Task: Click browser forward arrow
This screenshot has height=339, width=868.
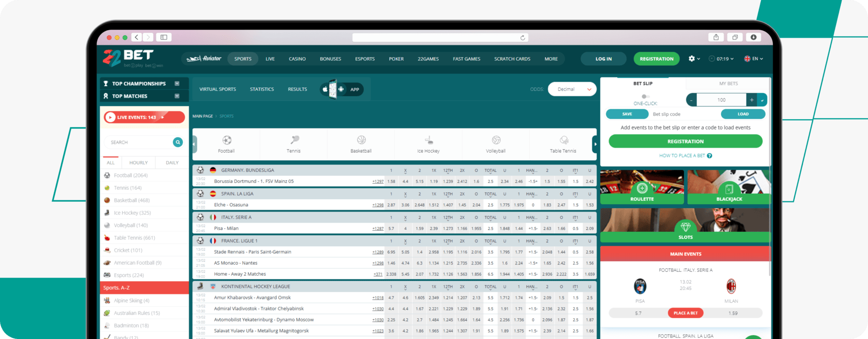Action: (148, 37)
